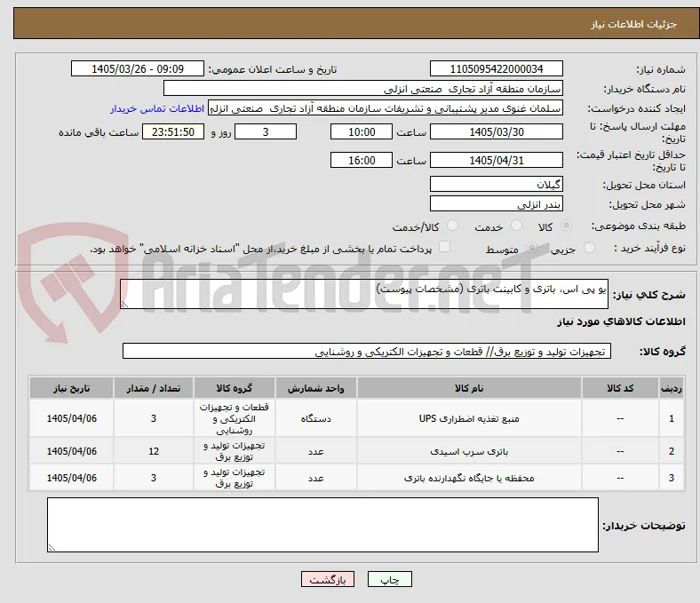Click the deadline hour field 10:00

click(x=362, y=131)
